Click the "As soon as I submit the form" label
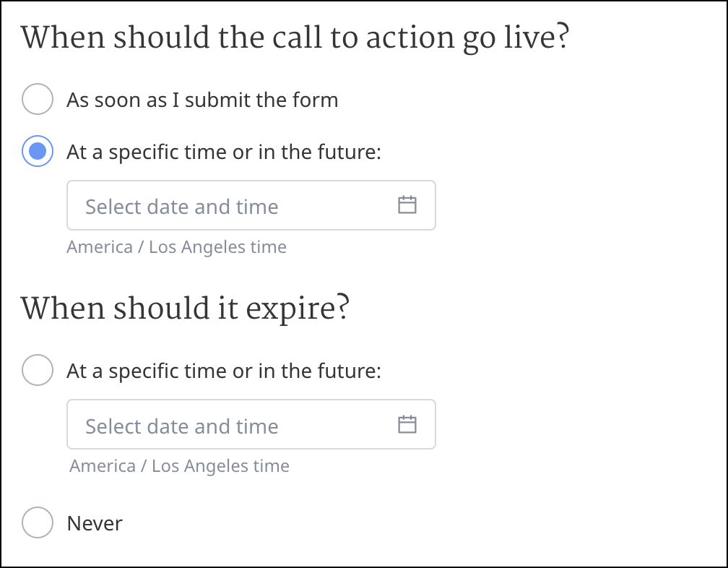728x568 pixels. [x=202, y=100]
